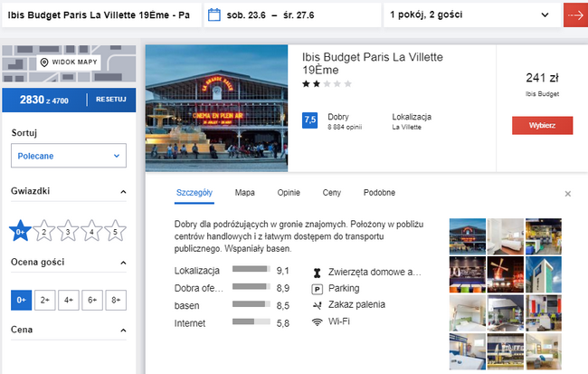Click the 7,5 rating badge
The image size is (588, 374).
(309, 120)
